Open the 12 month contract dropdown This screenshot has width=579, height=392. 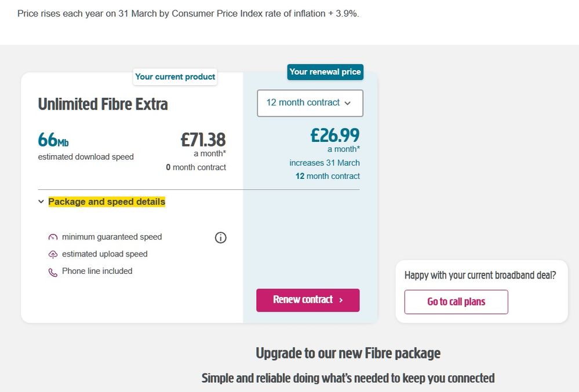tap(310, 103)
